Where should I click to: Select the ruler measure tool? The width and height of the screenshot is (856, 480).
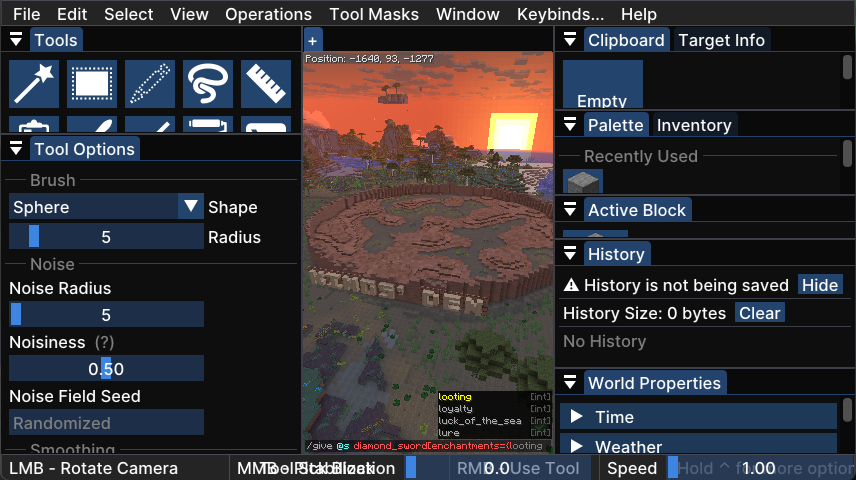coord(265,84)
